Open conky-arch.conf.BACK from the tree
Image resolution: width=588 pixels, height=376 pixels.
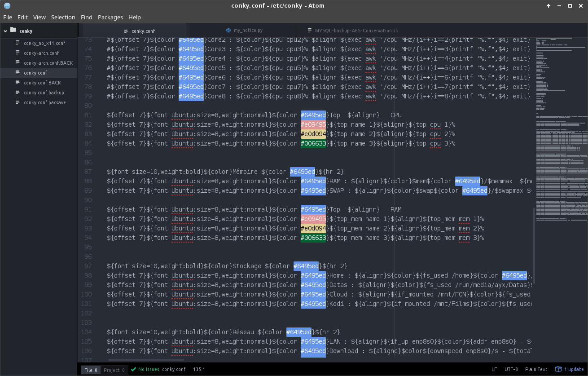[x=48, y=63]
